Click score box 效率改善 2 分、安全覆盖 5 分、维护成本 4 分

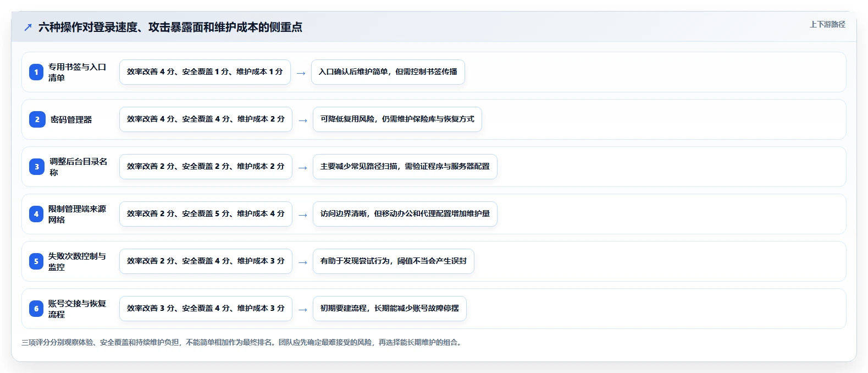206,214
